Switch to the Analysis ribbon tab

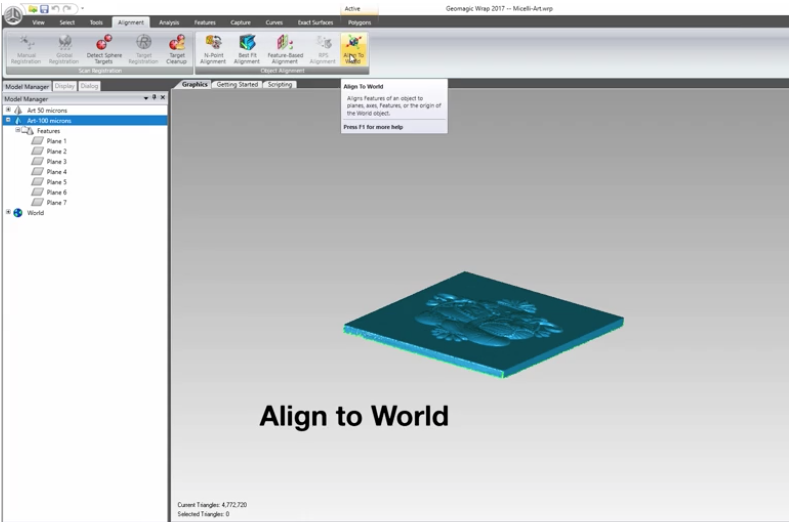pyautogui.click(x=169, y=23)
